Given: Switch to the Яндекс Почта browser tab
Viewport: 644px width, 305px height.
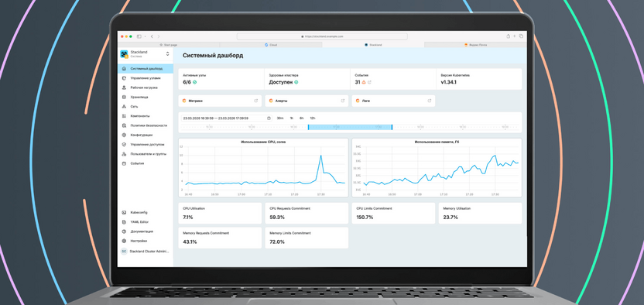Looking at the screenshot, I should pyautogui.click(x=475, y=44).
